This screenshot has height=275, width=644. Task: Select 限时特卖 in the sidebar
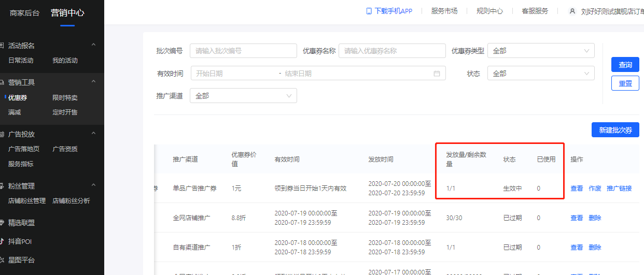(65, 97)
